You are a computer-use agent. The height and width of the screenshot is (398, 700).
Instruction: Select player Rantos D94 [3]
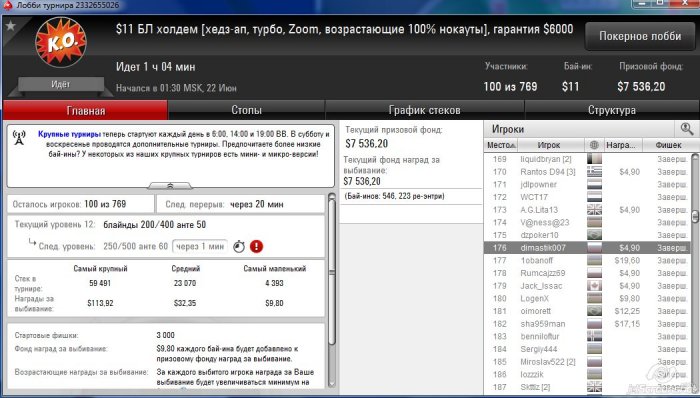tap(548, 172)
